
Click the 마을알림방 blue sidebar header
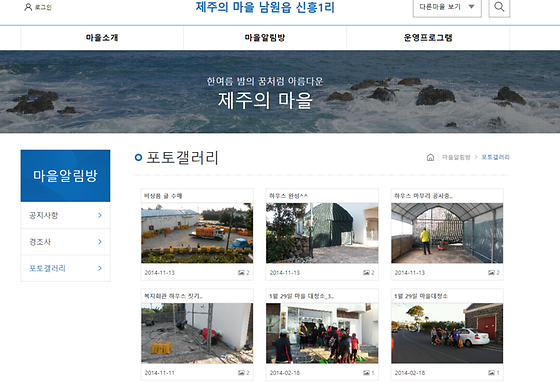point(65,176)
